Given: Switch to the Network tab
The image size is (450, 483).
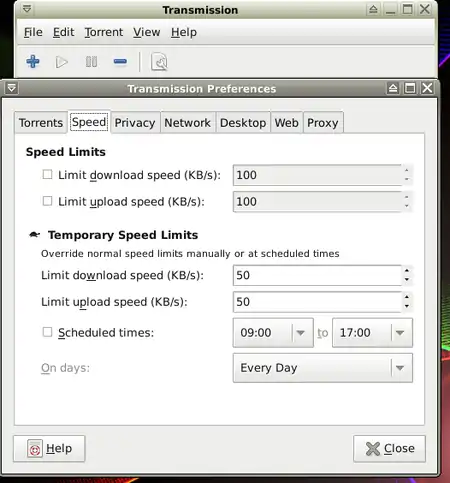Looking at the screenshot, I should (x=187, y=123).
